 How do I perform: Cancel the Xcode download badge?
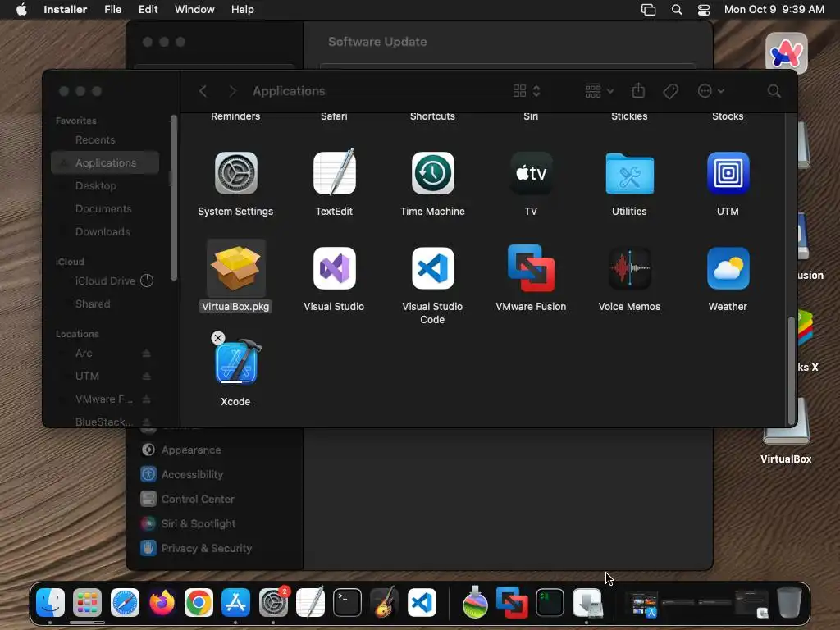(218, 337)
